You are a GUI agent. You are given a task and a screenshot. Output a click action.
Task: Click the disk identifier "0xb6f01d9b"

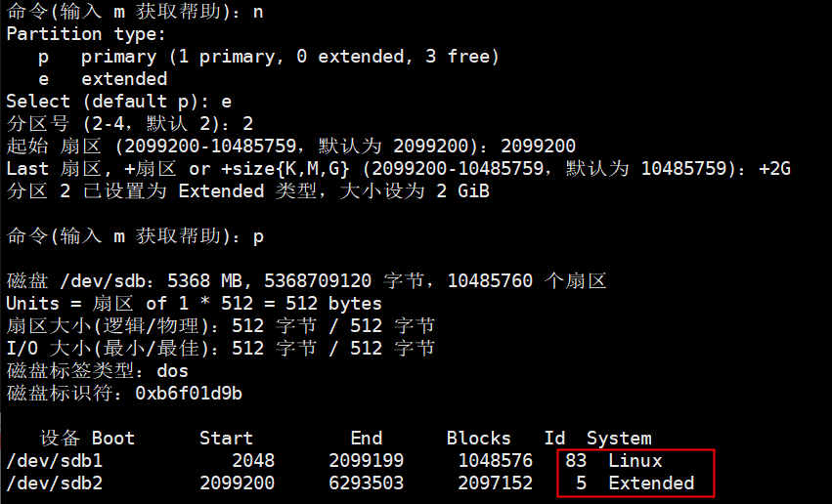coord(189,394)
